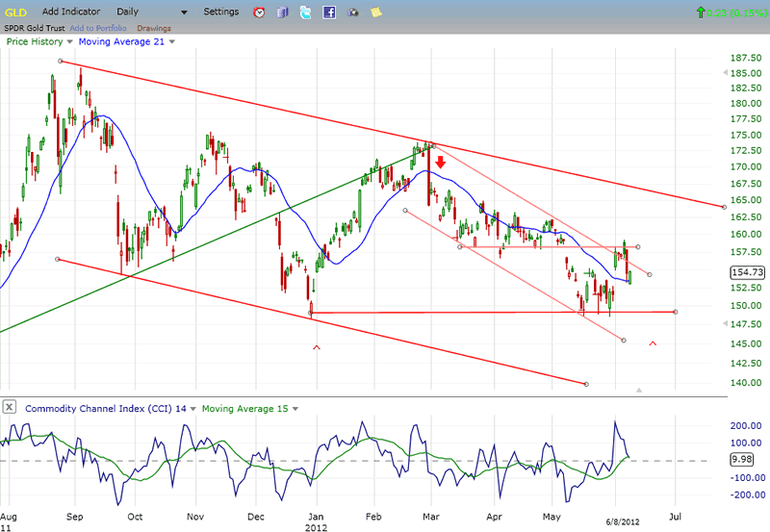770x532 pixels.
Task: Click Add Indicator in the toolbar
Action: point(70,12)
